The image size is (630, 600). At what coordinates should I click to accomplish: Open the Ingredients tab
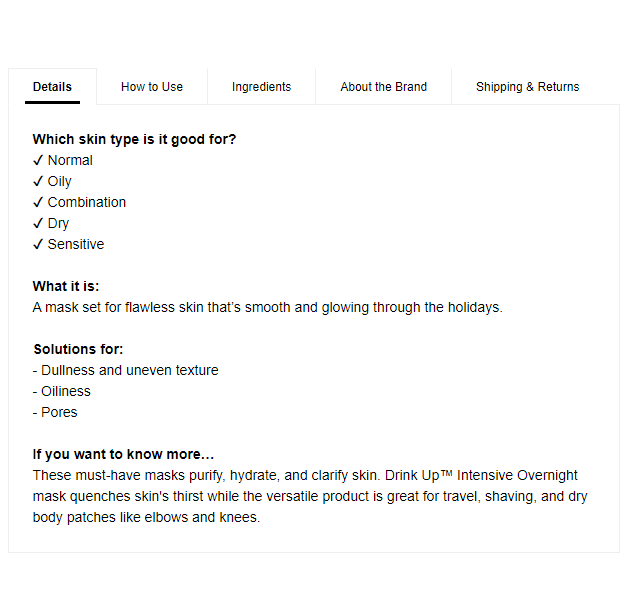click(261, 87)
